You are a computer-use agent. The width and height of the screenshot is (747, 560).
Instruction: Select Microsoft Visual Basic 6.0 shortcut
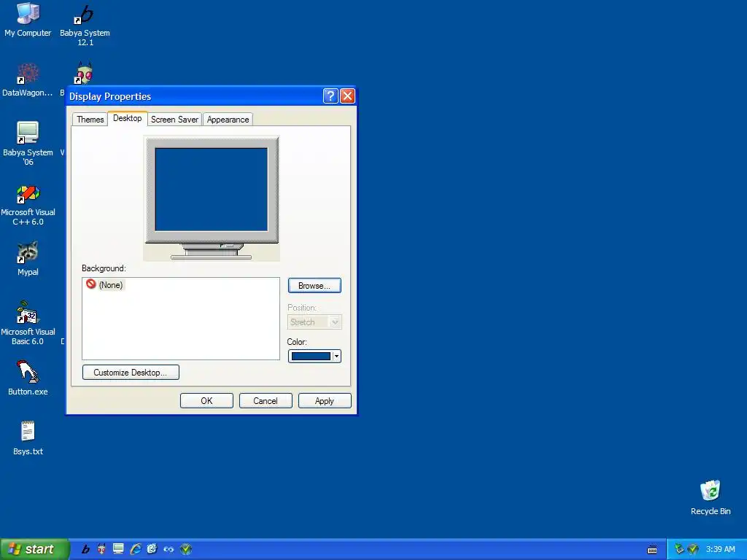point(28,324)
